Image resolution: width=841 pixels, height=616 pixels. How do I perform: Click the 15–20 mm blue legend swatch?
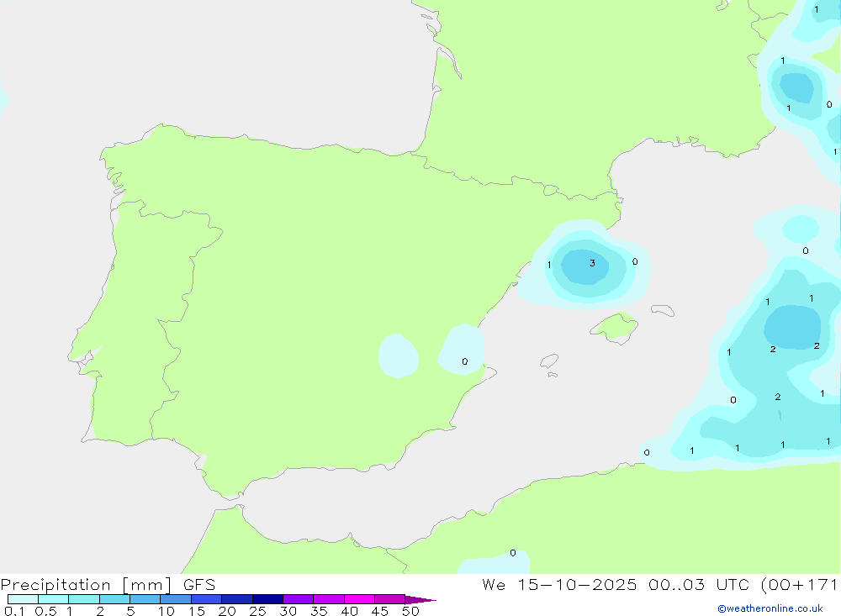[206, 599]
